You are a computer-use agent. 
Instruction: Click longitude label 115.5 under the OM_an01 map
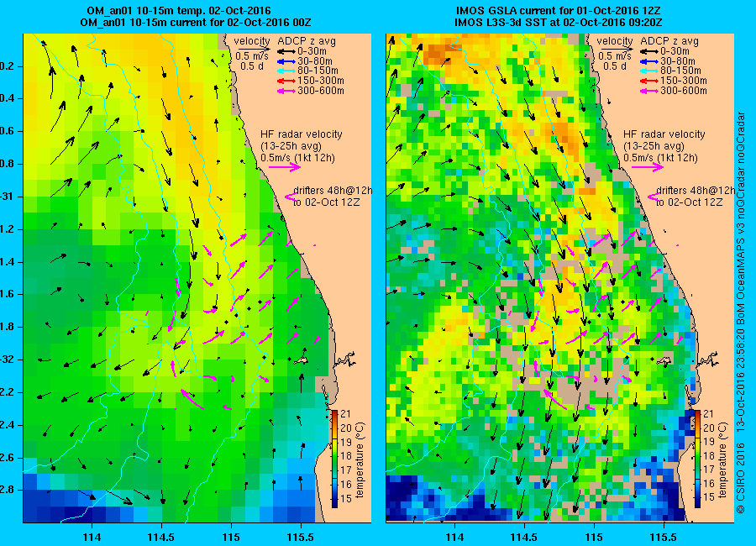[301, 538]
